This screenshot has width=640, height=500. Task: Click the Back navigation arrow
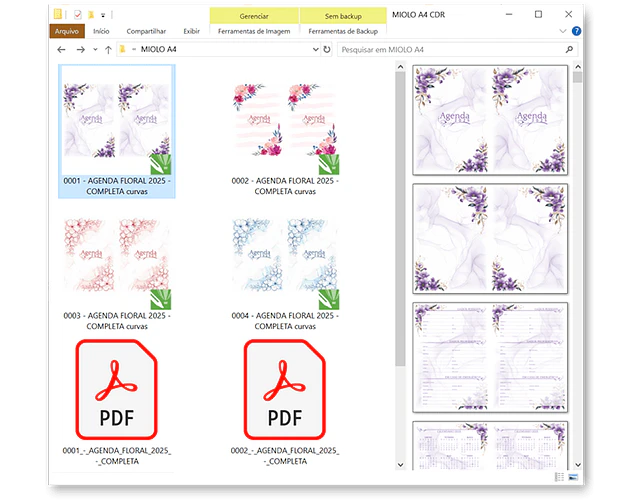(61, 49)
